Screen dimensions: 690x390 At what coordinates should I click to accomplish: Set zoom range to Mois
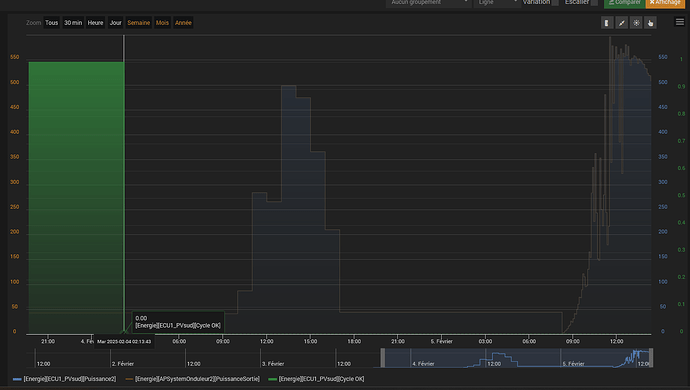point(162,23)
